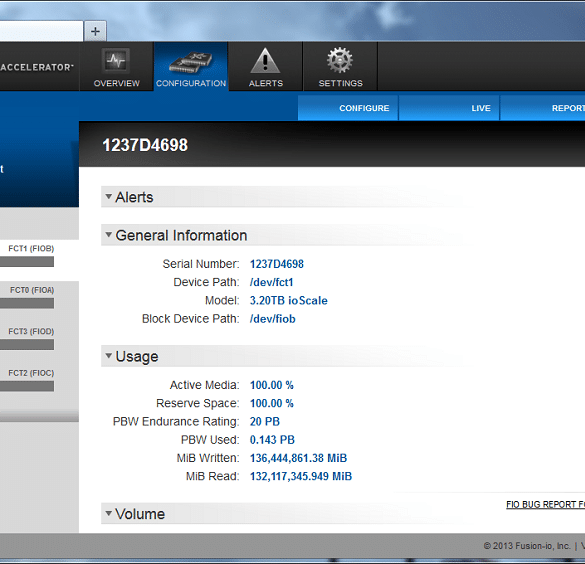The width and height of the screenshot is (585, 564).
Task: Click the PBW Endurance Rating label
Action: (x=176, y=422)
